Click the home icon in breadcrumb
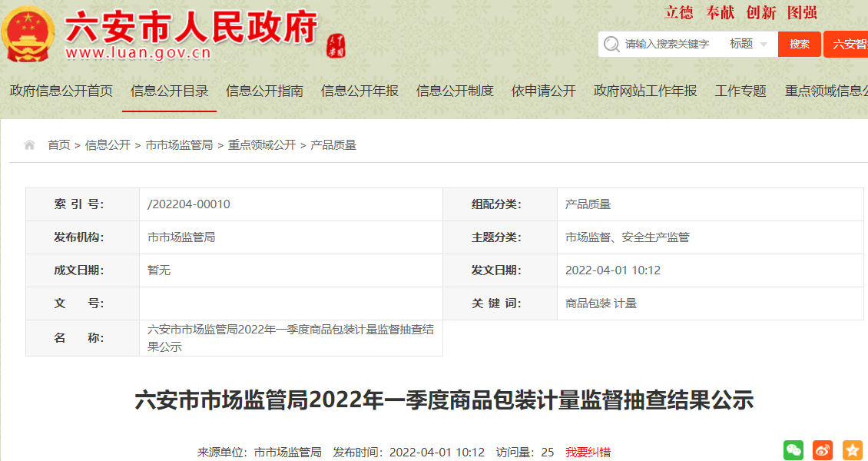Screen dimensions: 868x461 click(29, 145)
